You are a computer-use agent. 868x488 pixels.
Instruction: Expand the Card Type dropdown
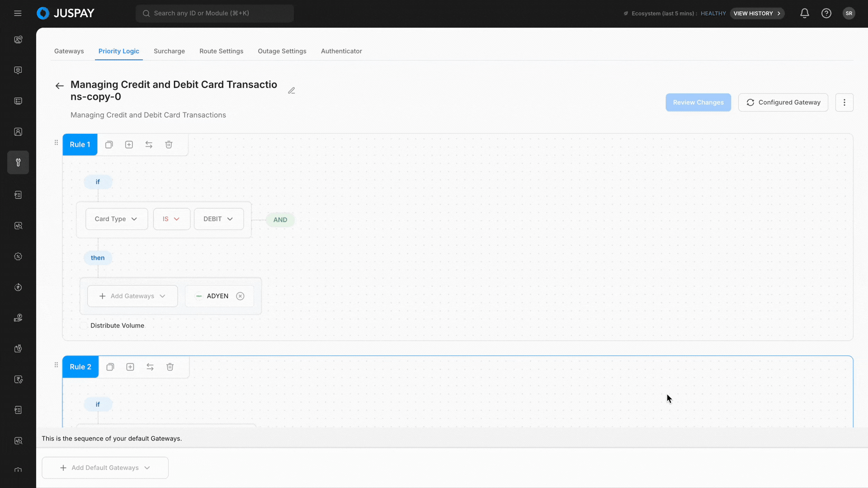click(116, 219)
